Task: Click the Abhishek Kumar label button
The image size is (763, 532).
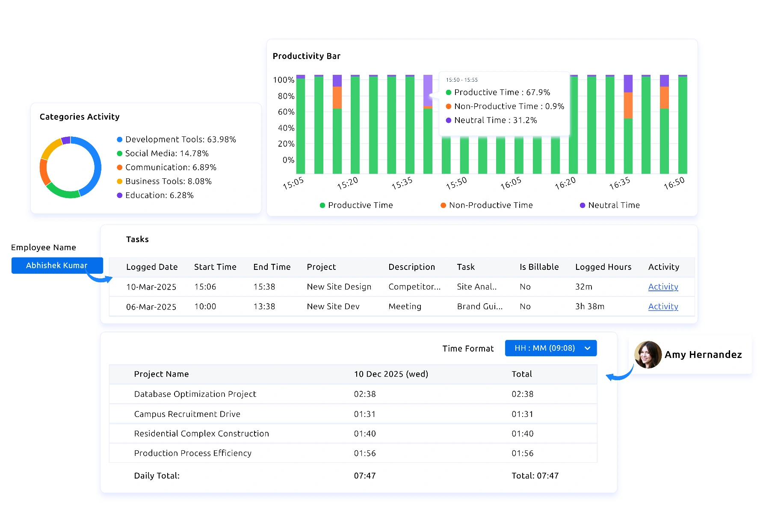Action: (x=56, y=265)
